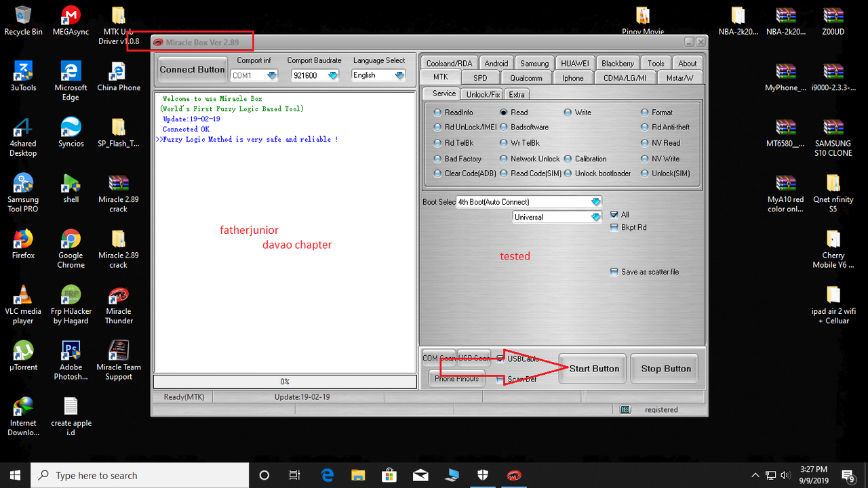This screenshot has width=868, height=488.
Task: Choose Unlock bootloader radio option
Action: 568,174
